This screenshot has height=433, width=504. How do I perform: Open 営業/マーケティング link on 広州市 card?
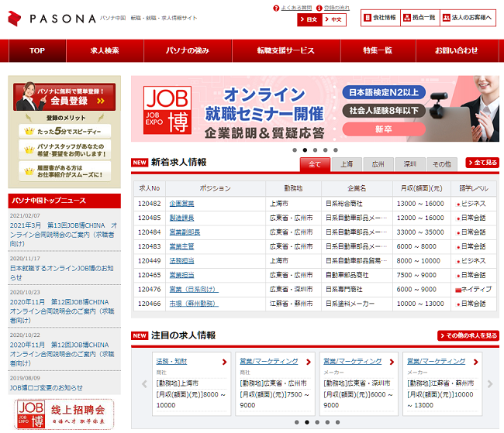[x=269, y=362]
